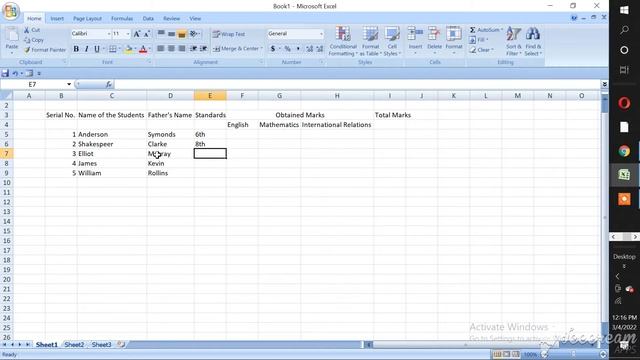Viewport: 640px width, 360px height.
Task: Select column E header
Action: [x=210, y=96]
